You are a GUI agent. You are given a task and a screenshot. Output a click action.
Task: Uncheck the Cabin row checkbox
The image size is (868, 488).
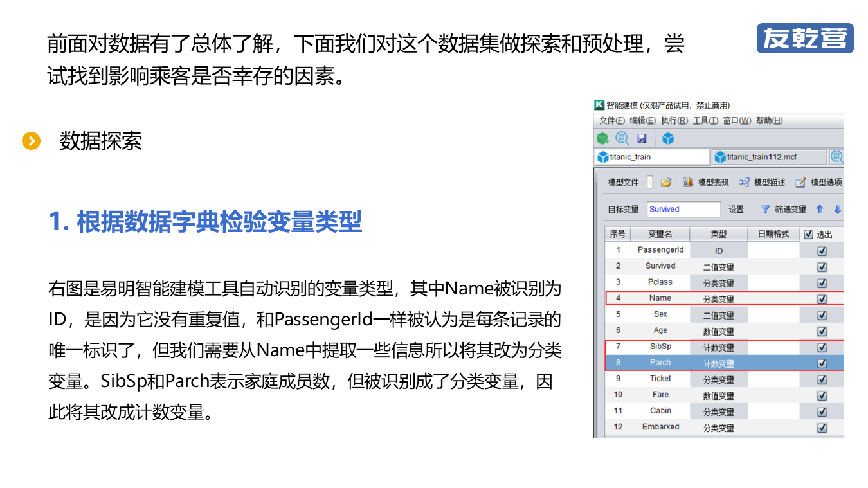[x=822, y=412]
